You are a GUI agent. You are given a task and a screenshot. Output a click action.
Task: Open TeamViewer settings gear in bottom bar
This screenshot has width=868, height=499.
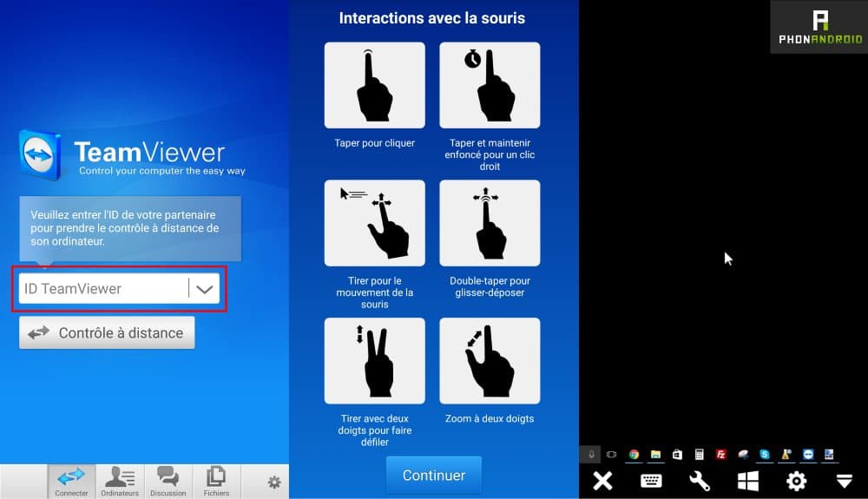click(x=274, y=482)
